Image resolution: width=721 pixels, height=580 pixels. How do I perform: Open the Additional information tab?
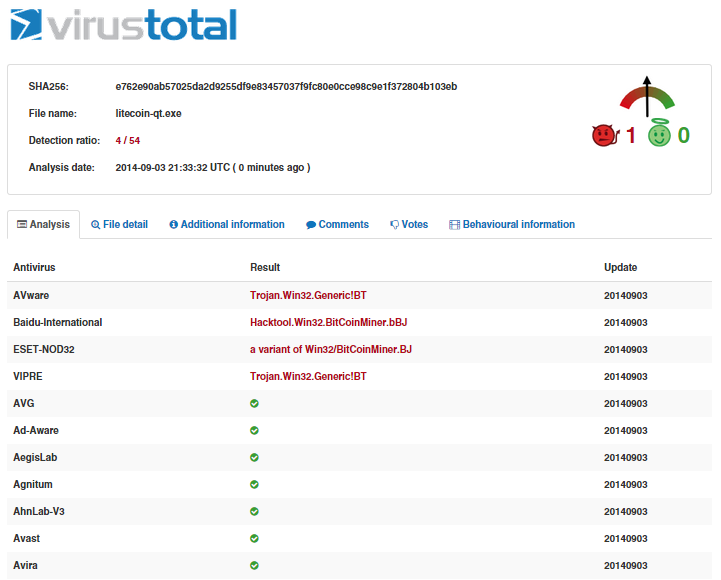coord(227,224)
